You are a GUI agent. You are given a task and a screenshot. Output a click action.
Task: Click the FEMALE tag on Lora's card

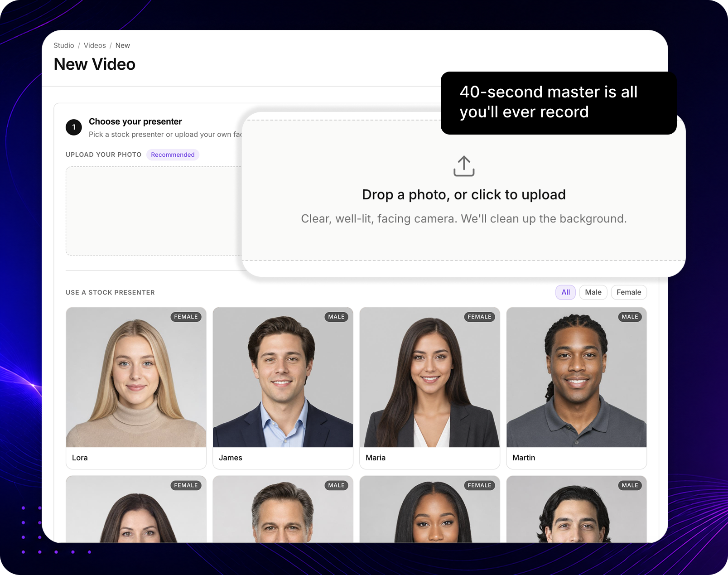186,317
